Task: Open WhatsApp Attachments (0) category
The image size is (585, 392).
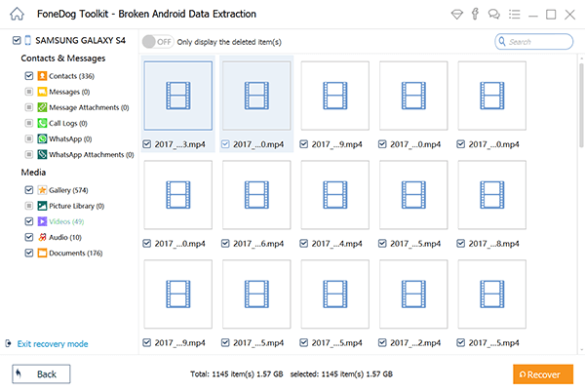Action: click(x=92, y=154)
